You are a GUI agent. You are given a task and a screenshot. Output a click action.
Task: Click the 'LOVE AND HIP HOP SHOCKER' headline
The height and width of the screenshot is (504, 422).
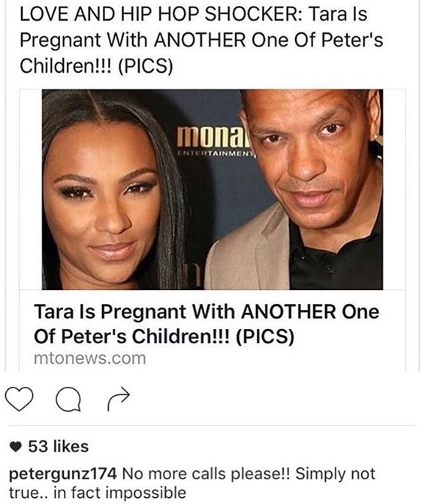pyautogui.click(x=161, y=14)
